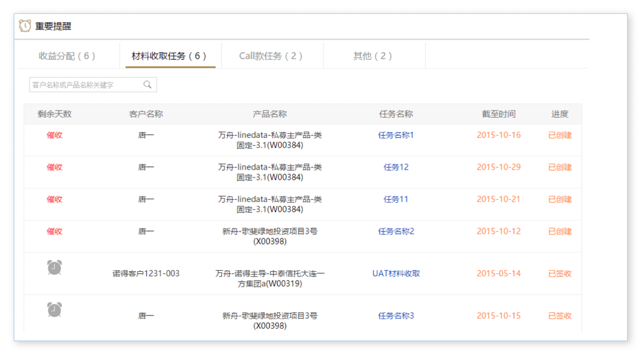The image size is (644, 357).
Task: Click product 新舟-歌斐绿地投资项目3号 in 任务名称3 row
Action: [x=270, y=321]
